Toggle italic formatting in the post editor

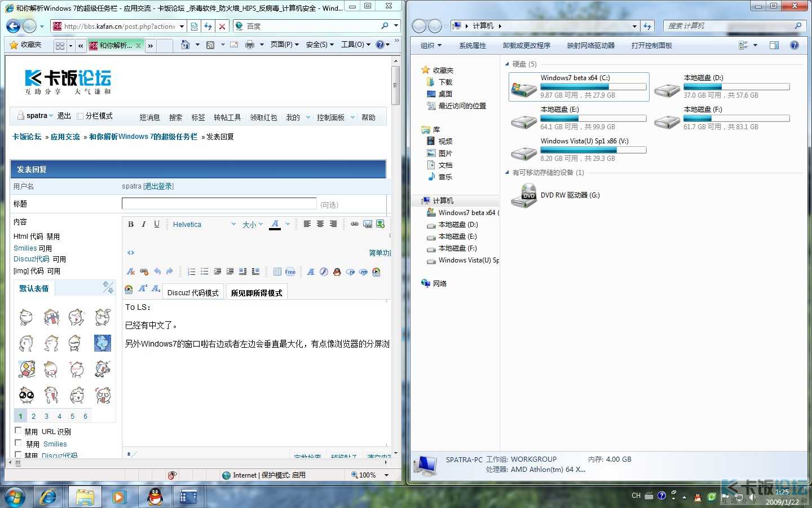(x=144, y=224)
